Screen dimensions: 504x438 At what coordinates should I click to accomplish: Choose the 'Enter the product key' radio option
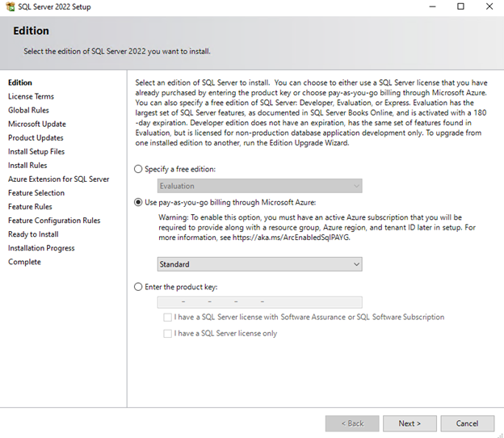138,287
